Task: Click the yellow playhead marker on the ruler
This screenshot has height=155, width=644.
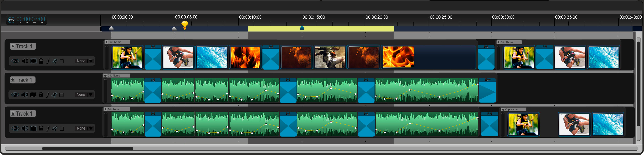Action: coord(184,24)
